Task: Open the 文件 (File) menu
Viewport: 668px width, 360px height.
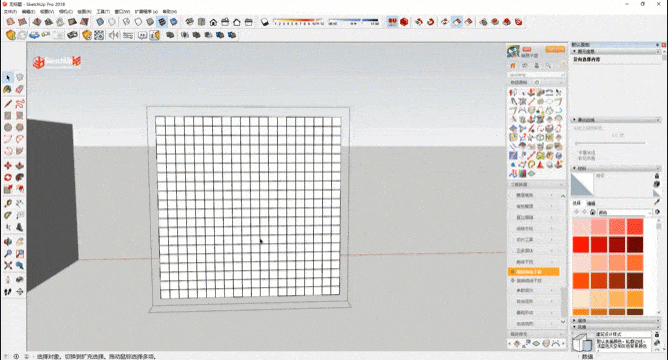Action: click(x=9, y=12)
